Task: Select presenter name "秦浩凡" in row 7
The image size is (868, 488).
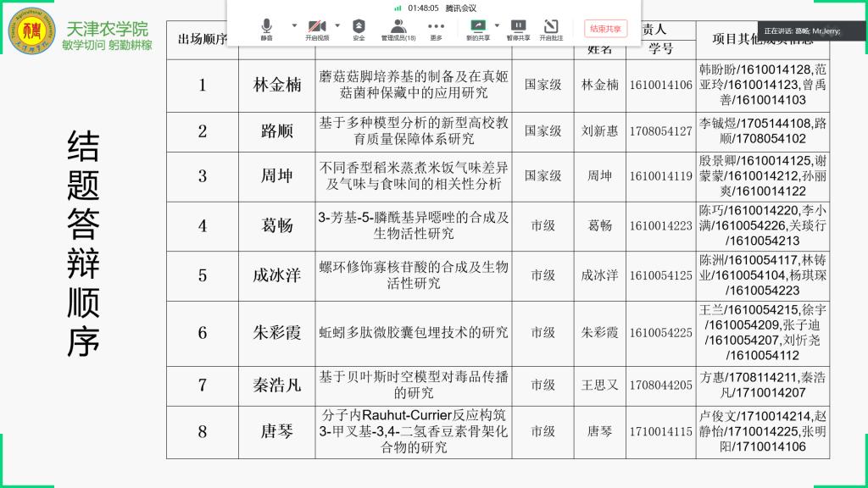Action: tap(277, 385)
